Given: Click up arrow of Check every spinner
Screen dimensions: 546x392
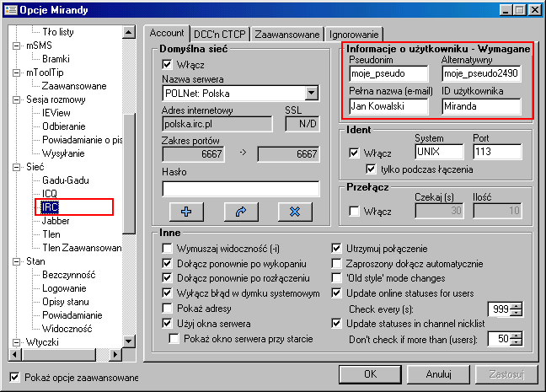Looking at the screenshot, I should pyautogui.click(x=517, y=305).
